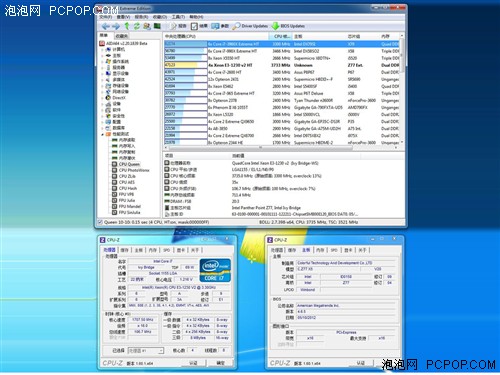
Task: Open BIOS Updates from the toolbar
Action: (288, 26)
